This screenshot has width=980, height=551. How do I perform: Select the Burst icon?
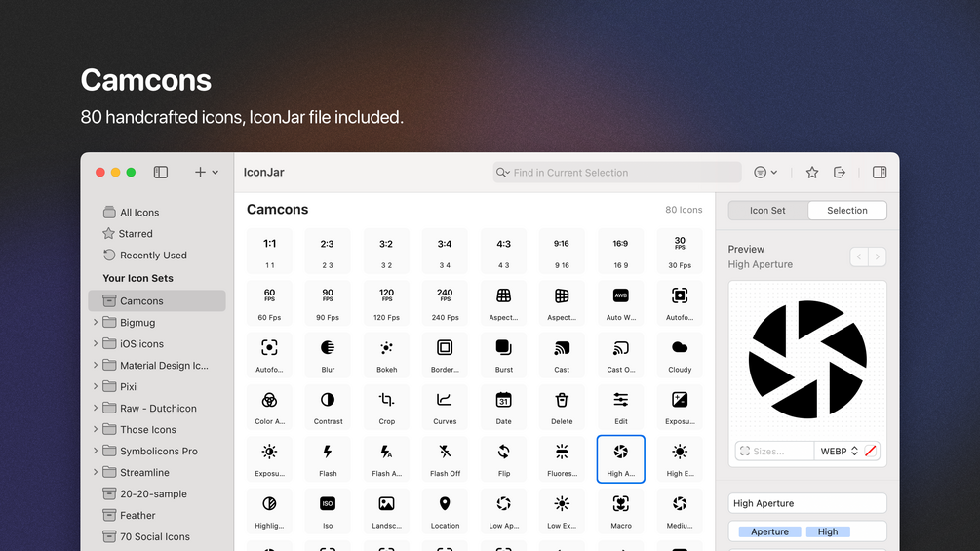click(504, 355)
